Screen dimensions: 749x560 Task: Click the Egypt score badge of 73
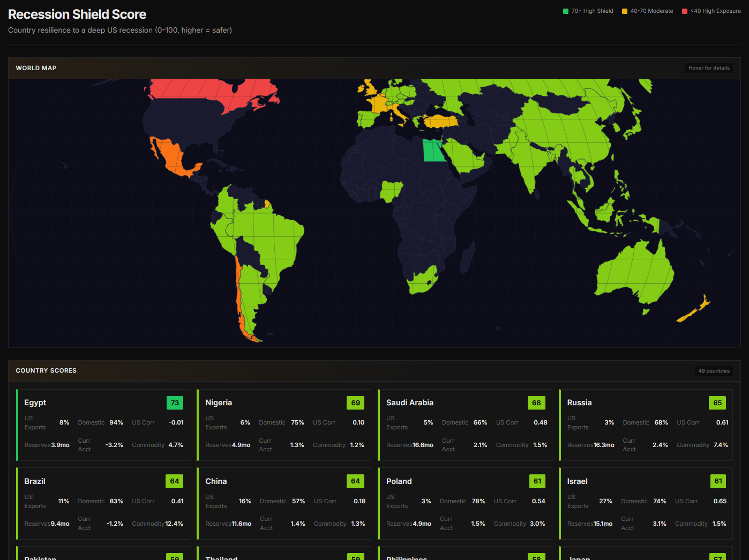[x=175, y=403]
